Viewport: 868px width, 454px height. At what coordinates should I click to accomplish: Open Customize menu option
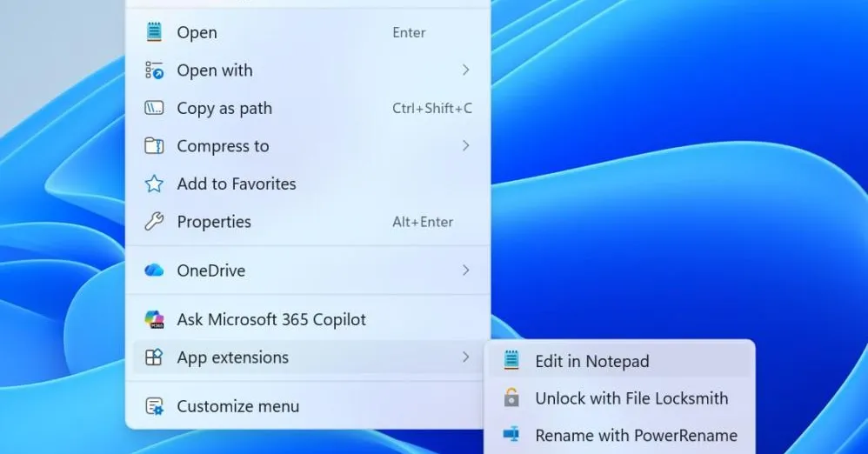coord(308,406)
